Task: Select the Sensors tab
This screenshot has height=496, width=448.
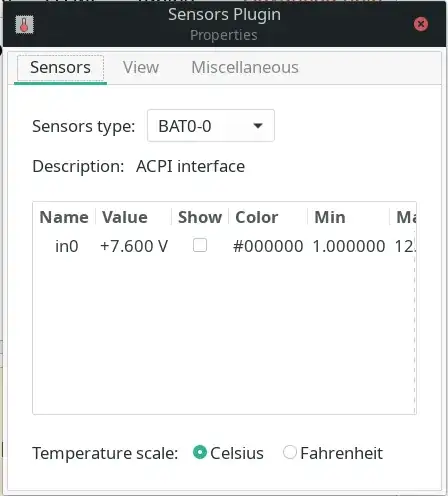Action: (x=60, y=68)
